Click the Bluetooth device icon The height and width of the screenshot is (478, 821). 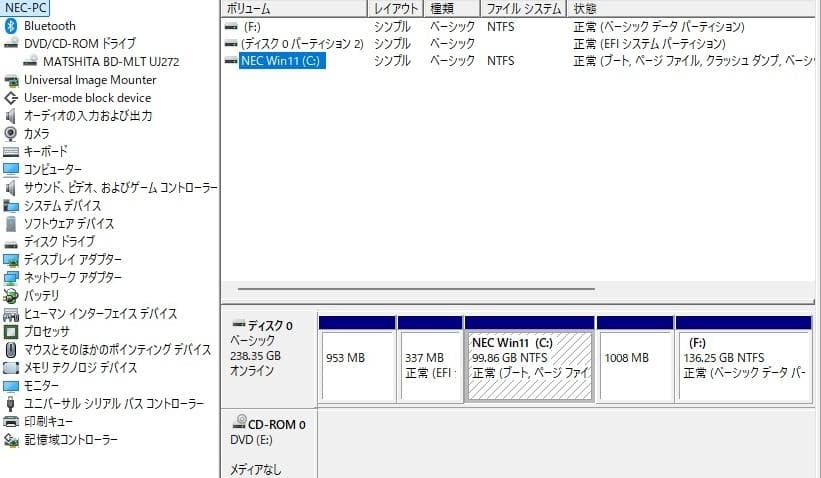[x=10, y=26]
